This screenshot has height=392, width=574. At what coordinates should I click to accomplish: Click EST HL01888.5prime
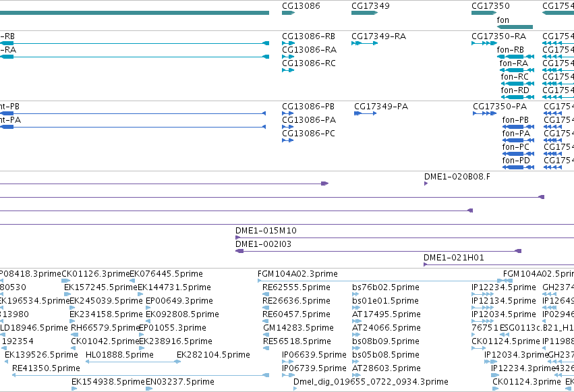[119, 355]
